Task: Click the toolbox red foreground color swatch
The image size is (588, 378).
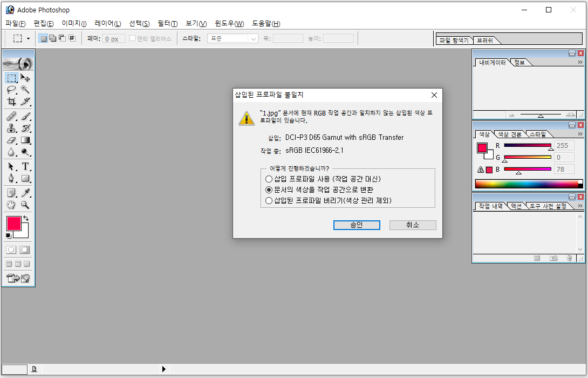Action: point(14,224)
